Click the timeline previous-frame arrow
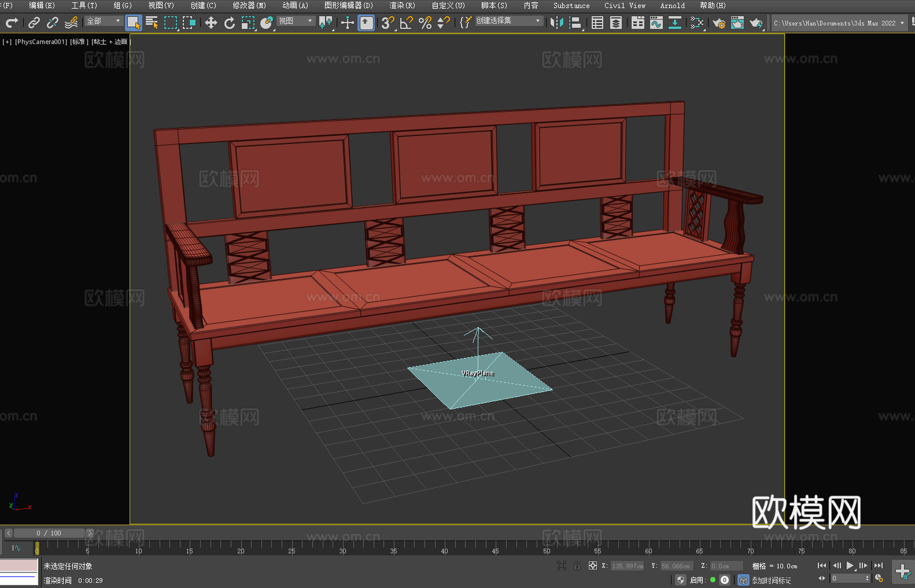The image size is (915, 588). [x=8, y=533]
